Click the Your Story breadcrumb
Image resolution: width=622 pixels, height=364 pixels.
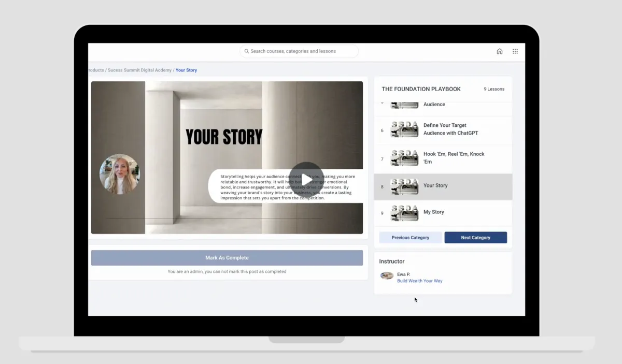[186, 70]
